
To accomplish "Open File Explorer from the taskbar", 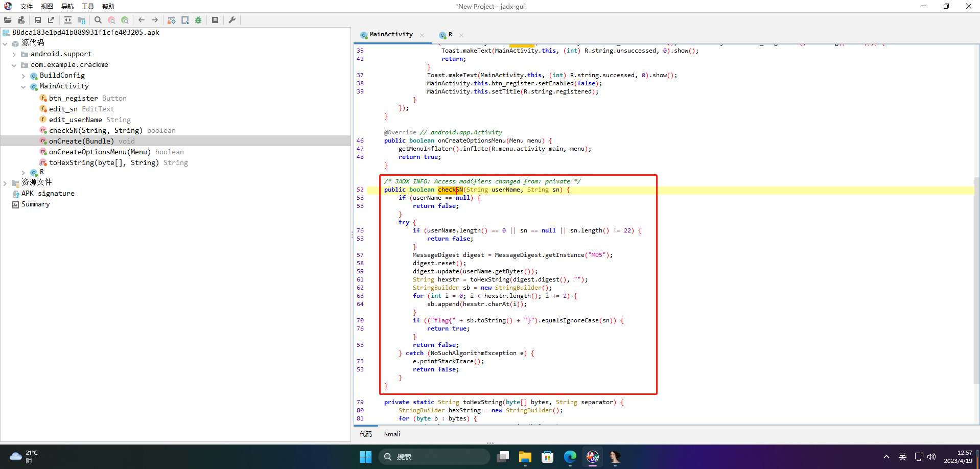I will coord(525,457).
